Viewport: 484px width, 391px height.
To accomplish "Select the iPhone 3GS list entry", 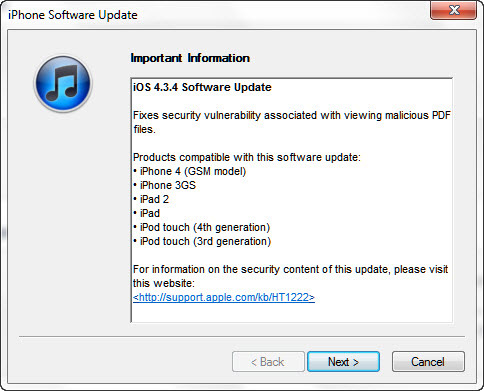I will tap(165, 185).
